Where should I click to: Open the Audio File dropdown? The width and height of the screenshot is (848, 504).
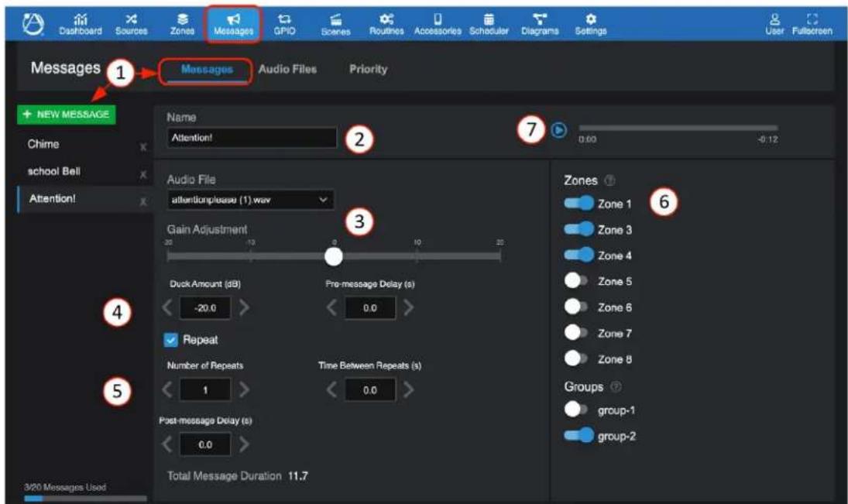(x=250, y=200)
